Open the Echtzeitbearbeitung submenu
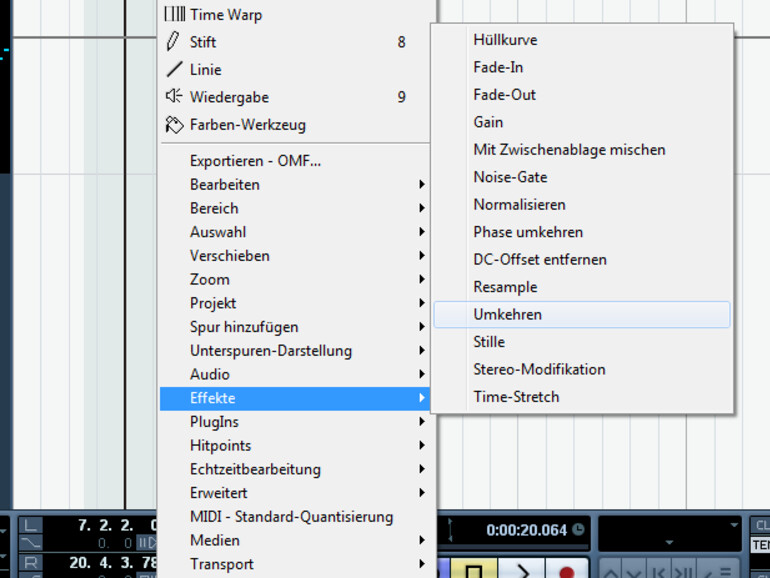This screenshot has height=578, width=770. tap(295, 469)
